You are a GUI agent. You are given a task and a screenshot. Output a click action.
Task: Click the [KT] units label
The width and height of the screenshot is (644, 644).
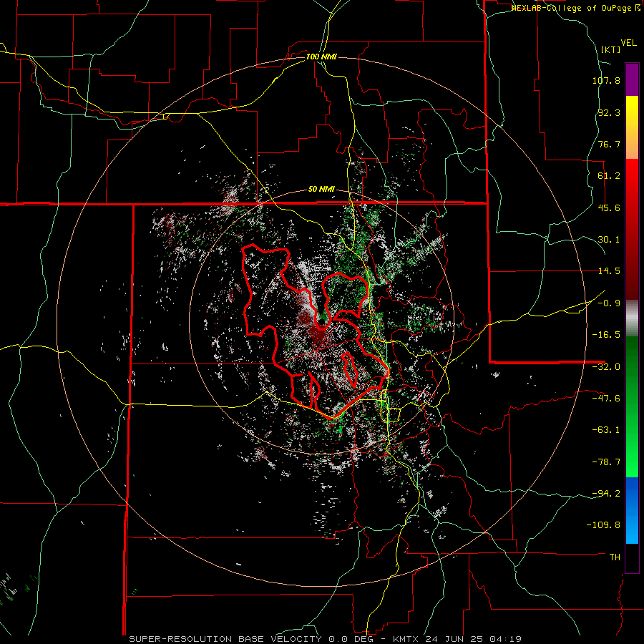pos(611,49)
